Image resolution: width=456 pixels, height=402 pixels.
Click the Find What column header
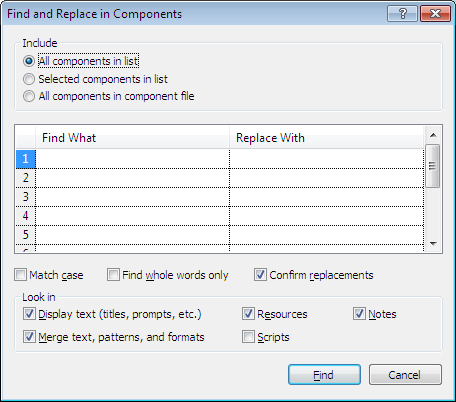[132, 138]
